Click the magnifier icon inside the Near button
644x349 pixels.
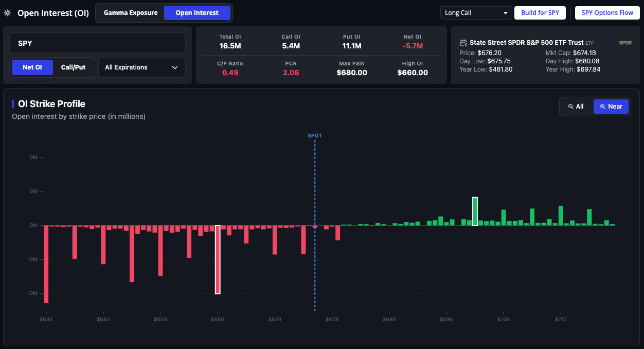602,107
